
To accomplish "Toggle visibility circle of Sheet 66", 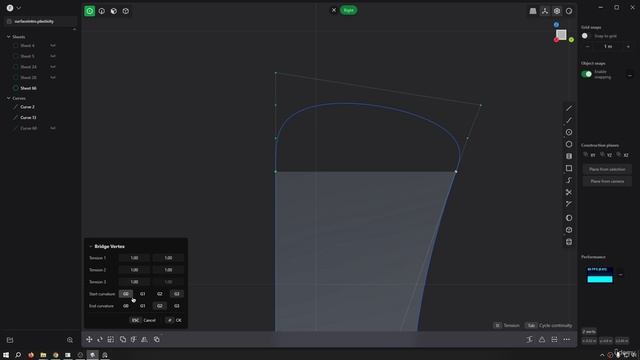I will (16, 88).
